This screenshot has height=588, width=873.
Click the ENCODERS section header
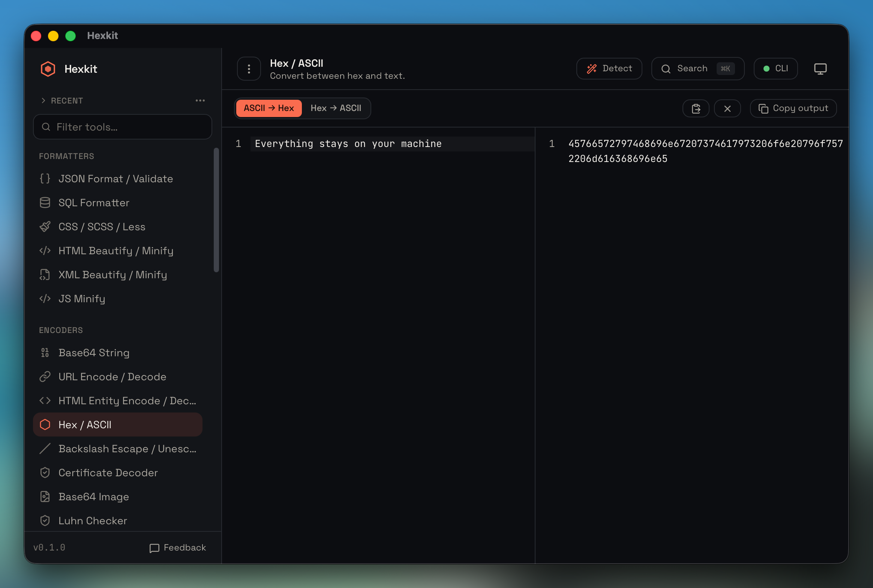coord(61,330)
